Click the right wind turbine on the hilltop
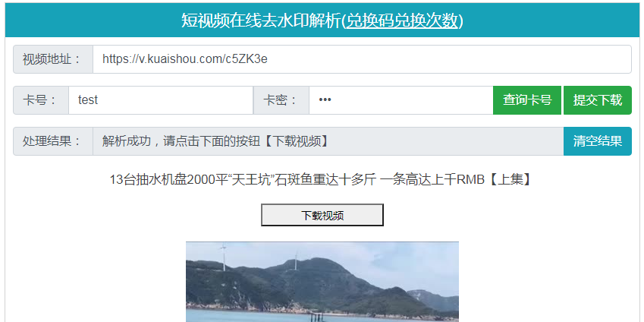 296,260
